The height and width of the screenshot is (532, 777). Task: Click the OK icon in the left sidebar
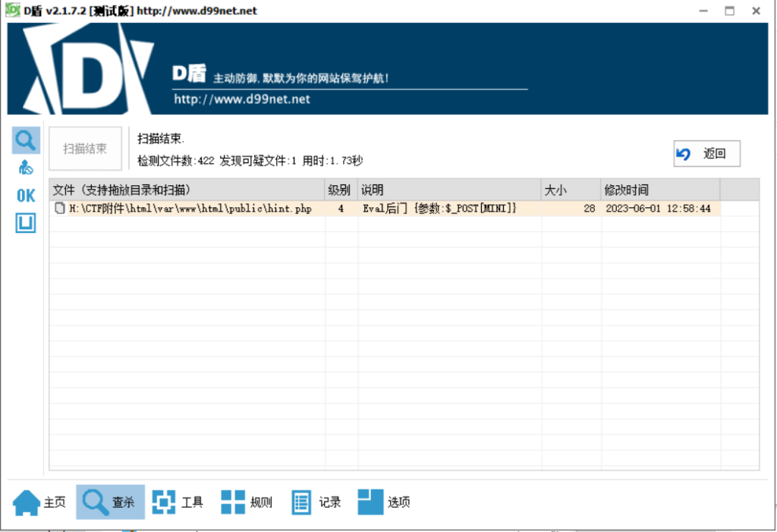click(24, 194)
